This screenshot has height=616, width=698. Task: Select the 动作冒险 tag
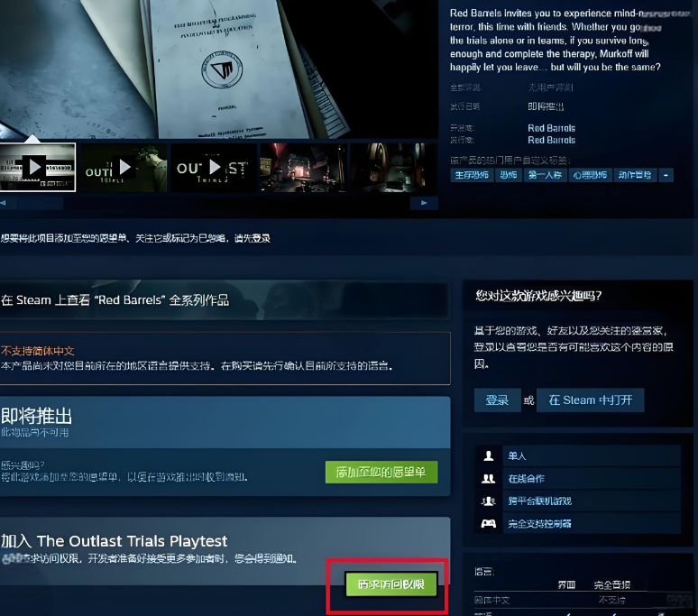[634, 175]
